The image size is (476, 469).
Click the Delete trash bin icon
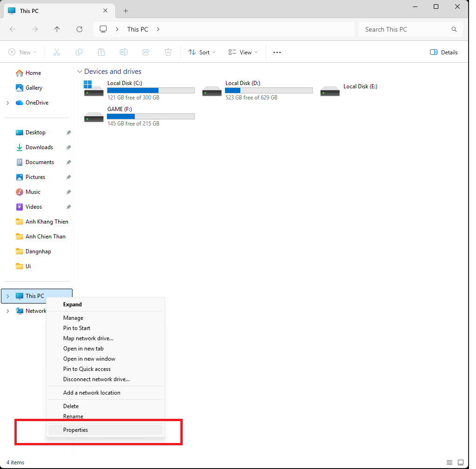point(168,53)
